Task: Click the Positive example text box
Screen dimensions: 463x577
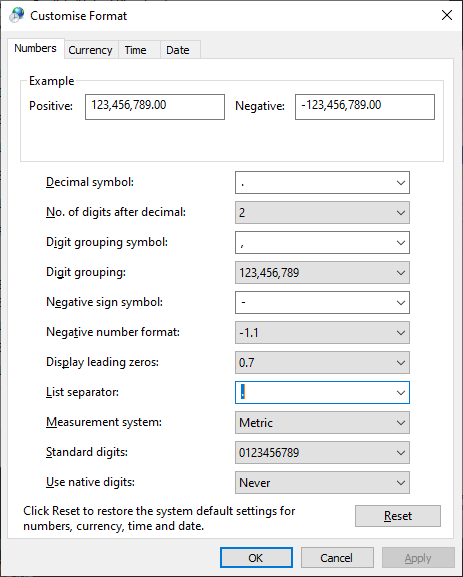Action: coord(155,107)
